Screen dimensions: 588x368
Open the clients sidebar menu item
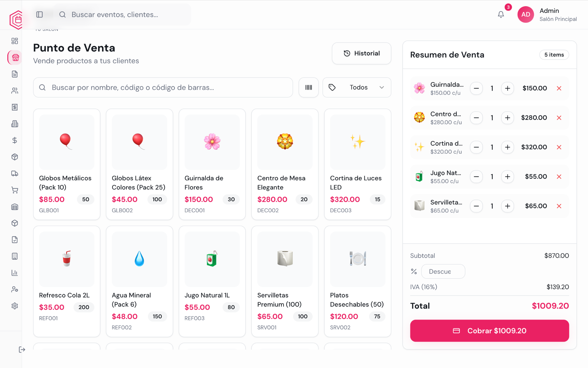click(15, 91)
